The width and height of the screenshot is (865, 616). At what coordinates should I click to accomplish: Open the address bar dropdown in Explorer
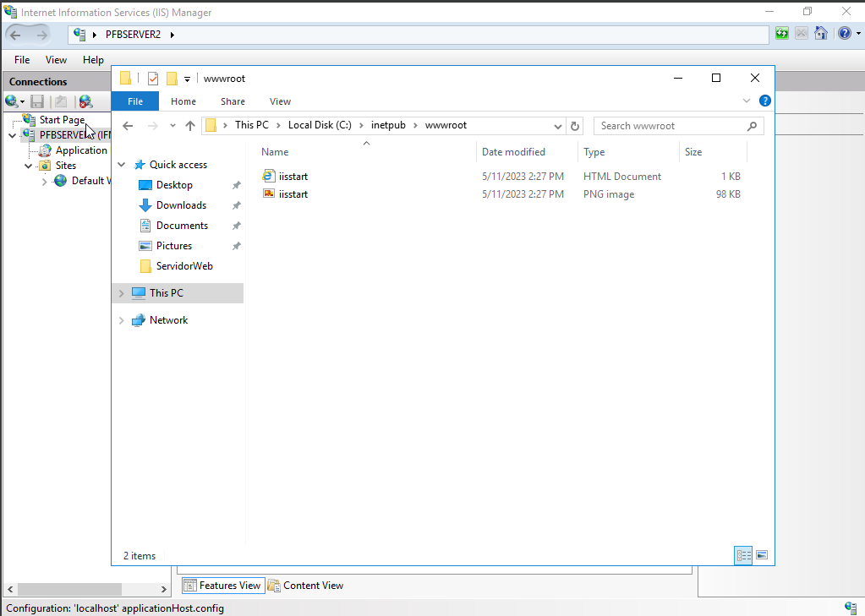pos(557,124)
